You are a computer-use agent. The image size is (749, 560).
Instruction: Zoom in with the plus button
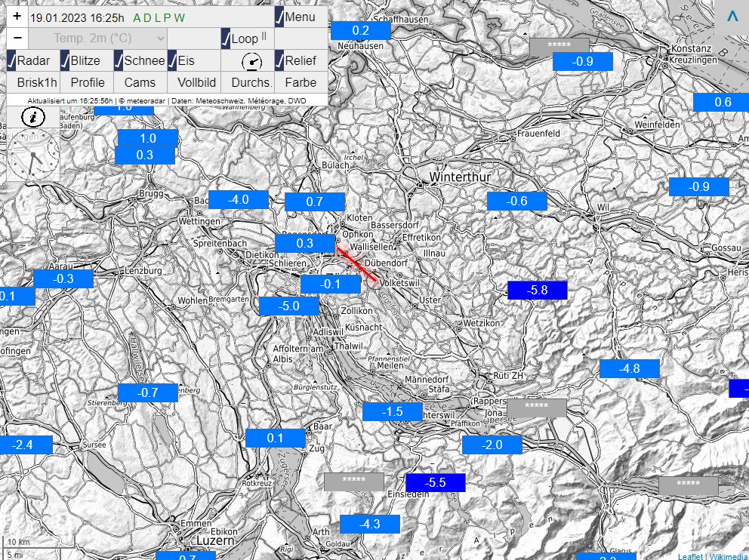(x=17, y=17)
